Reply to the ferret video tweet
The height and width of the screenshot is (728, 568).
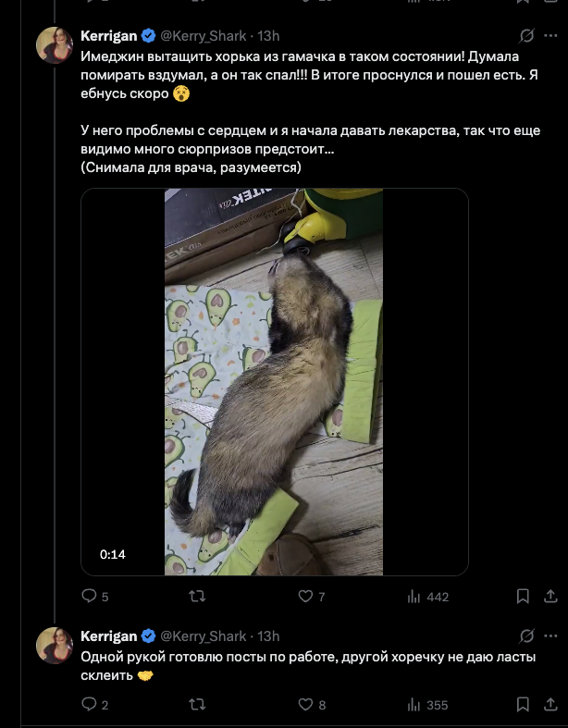pos(90,597)
